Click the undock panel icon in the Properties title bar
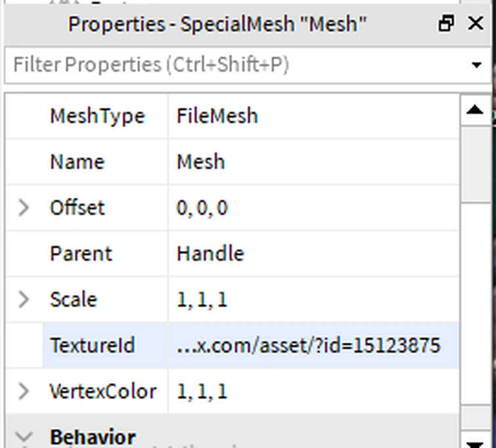Viewport: 496px width, 448px height. pos(446,24)
